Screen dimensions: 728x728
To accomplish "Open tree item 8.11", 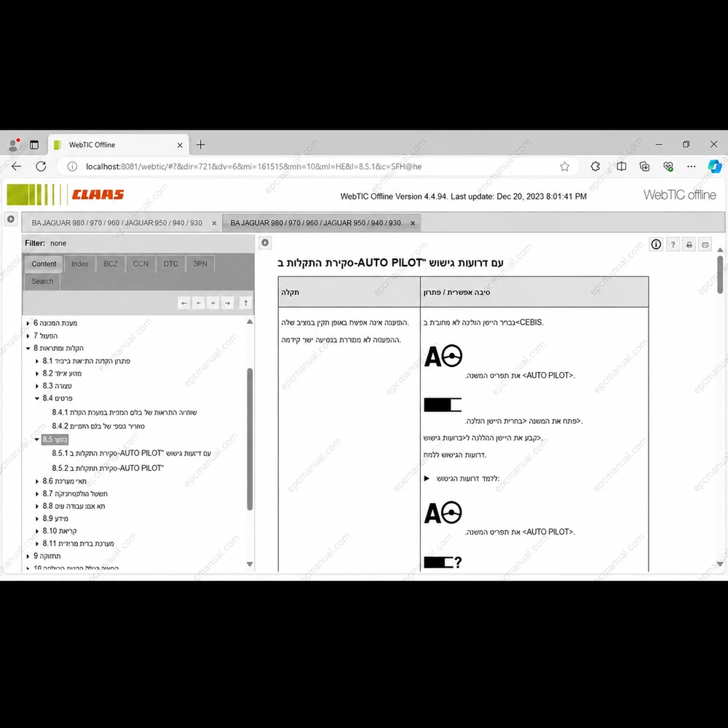I will [78, 544].
